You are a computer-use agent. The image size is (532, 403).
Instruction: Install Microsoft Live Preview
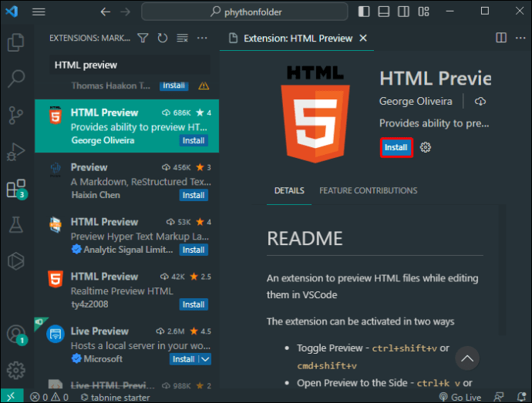click(x=184, y=359)
